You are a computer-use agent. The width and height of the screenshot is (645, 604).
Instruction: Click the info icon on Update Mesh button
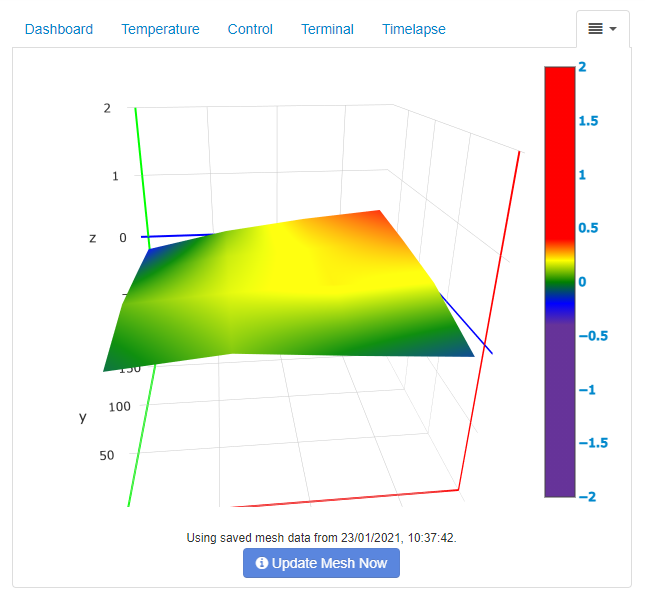262,562
